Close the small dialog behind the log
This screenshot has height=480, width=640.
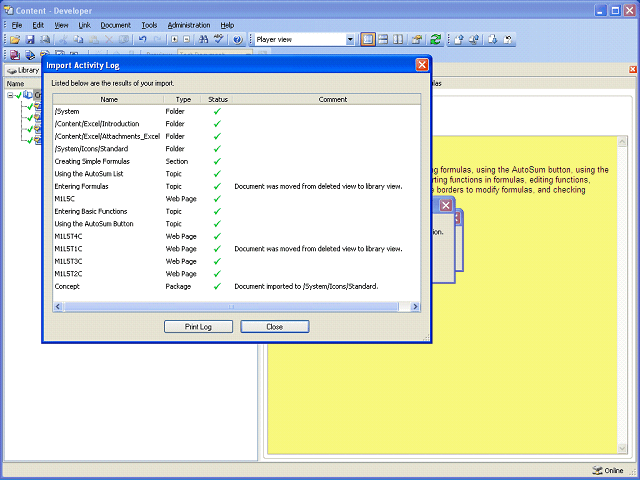446,205
